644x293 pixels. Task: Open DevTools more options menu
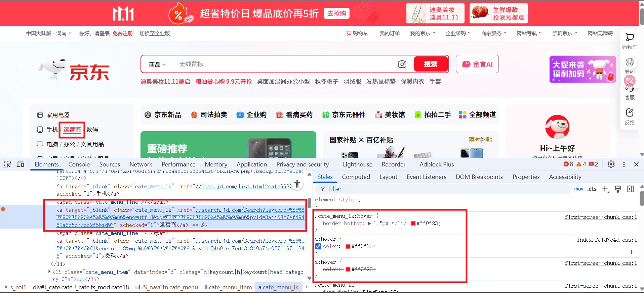[624, 164]
